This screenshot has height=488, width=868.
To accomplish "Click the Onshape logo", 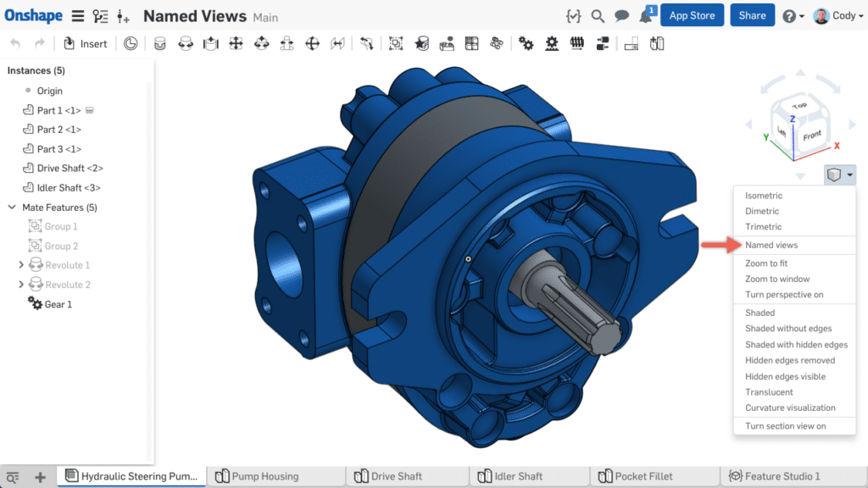I will point(32,15).
